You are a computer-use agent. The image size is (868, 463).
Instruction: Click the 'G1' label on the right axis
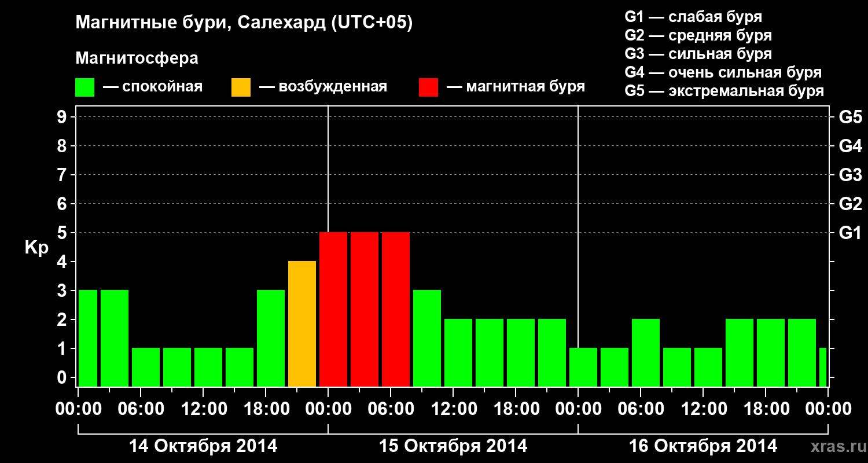tap(851, 233)
